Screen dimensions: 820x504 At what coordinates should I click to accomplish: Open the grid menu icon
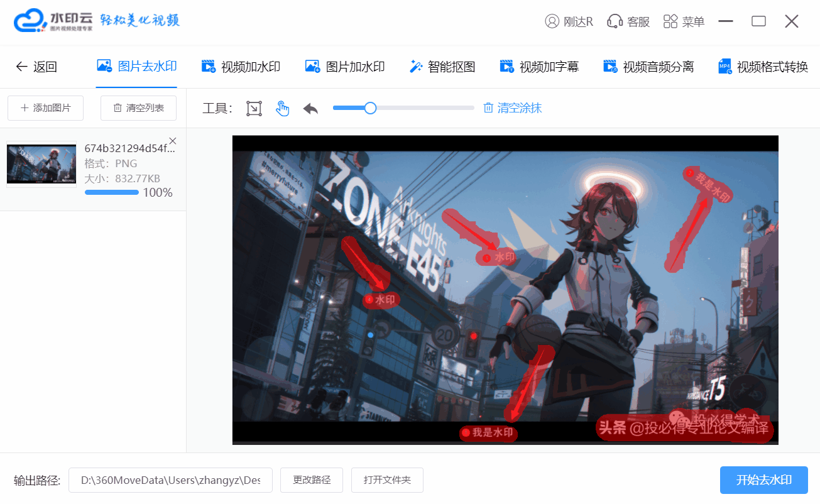[670, 21]
